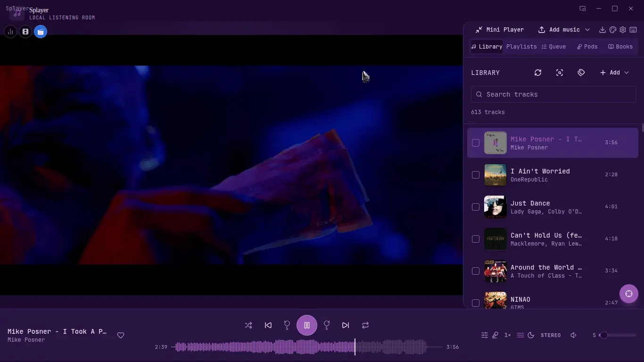Click the tab-layout icon beside minimize
This screenshot has width=644, height=362.
(583, 8)
